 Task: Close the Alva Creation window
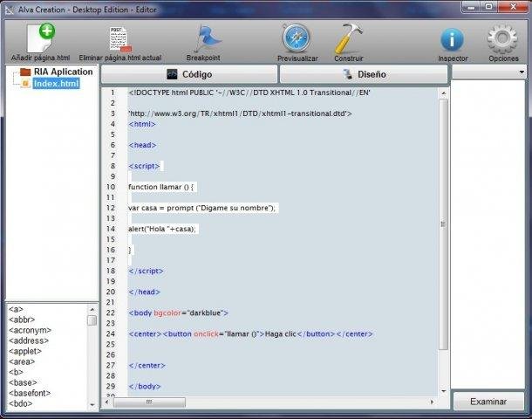click(513, 7)
